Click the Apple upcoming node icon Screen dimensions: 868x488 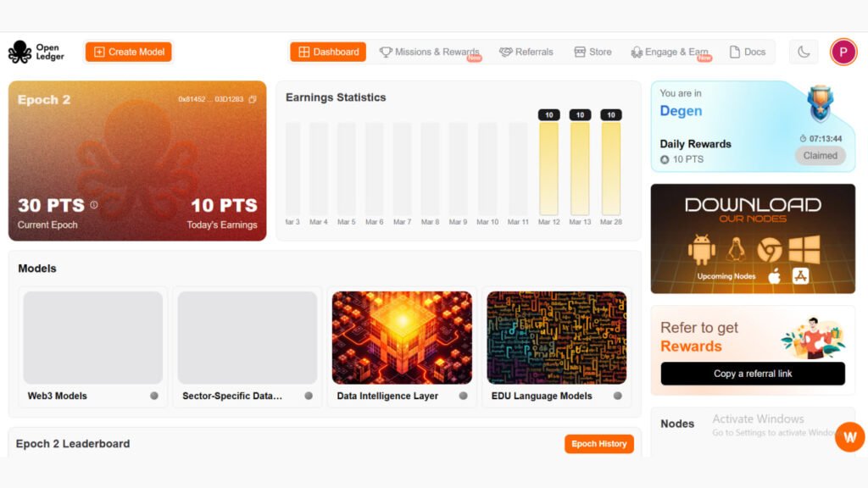[x=775, y=275]
